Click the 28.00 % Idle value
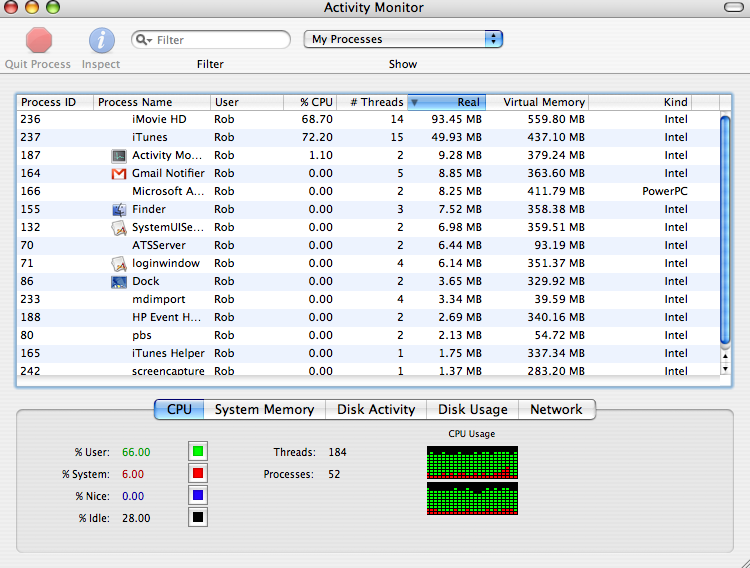The height and width of the screenshot is (568, 750). (x=136, y=518)
